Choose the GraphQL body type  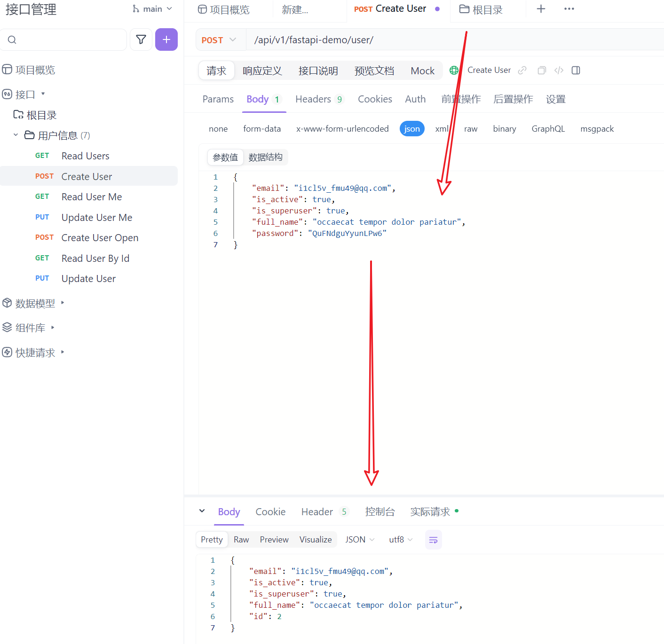tap(548, 129)
